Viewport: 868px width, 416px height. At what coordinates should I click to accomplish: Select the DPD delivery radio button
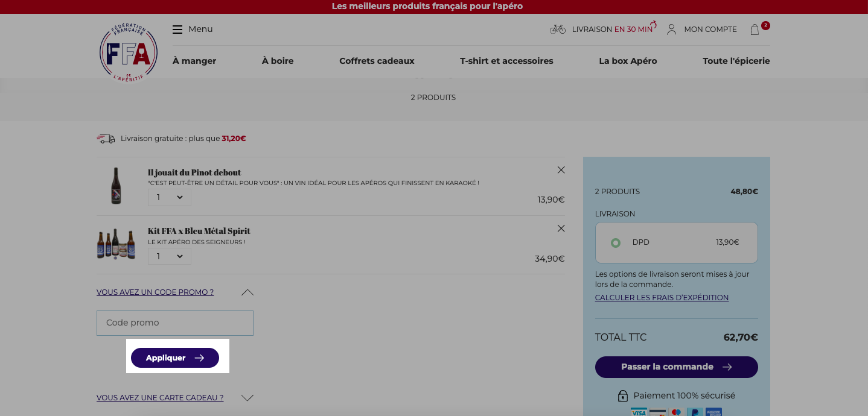(615, 242)
